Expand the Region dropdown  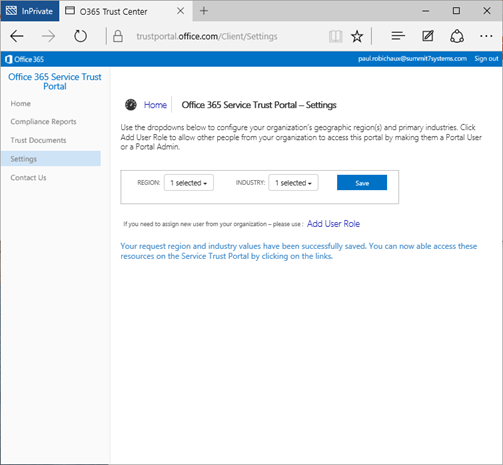tap(189, 183)
